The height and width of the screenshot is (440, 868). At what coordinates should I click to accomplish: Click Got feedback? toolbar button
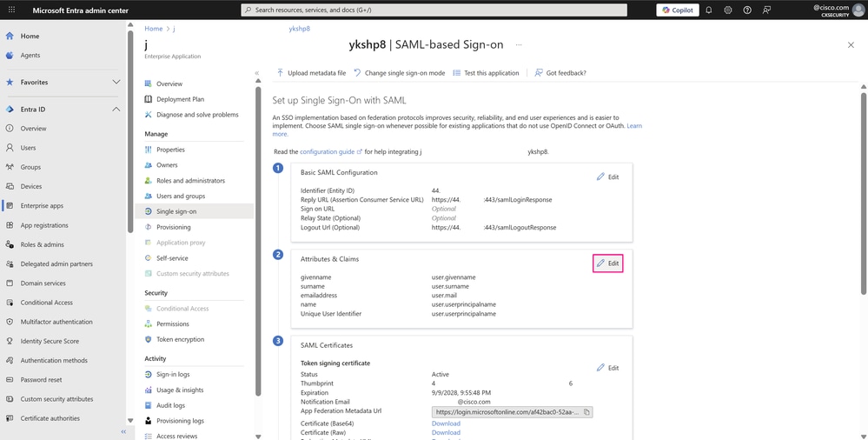560,73
